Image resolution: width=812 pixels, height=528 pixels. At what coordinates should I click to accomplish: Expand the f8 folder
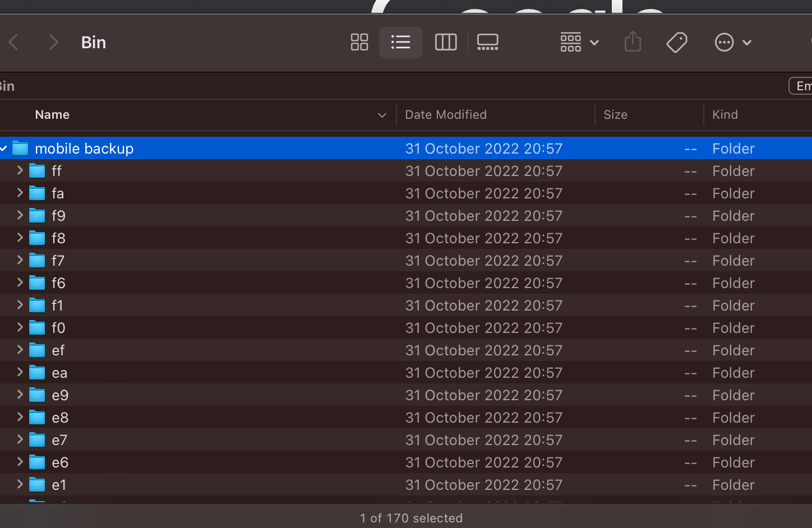pyautogui.click(x=20, y=238)
